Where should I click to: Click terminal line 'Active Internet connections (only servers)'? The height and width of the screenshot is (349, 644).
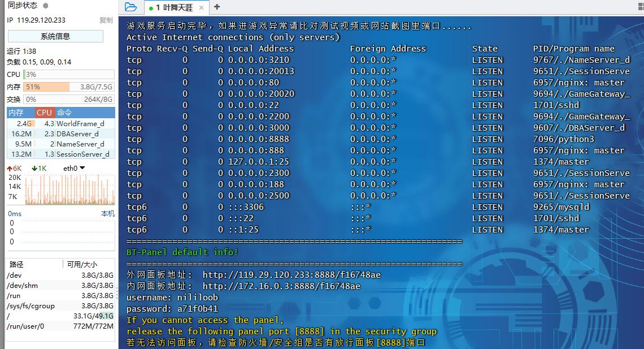(x=233, y=37)
